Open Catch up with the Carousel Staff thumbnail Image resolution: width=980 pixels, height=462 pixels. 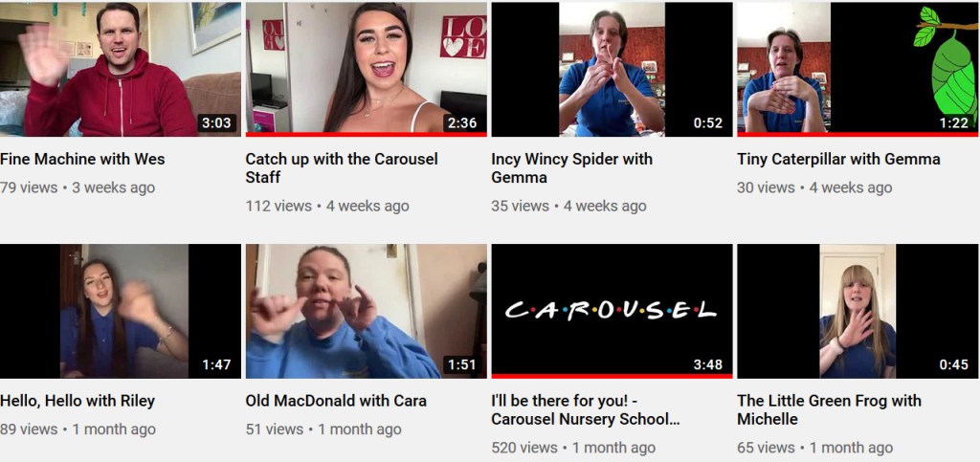point(366,69)
